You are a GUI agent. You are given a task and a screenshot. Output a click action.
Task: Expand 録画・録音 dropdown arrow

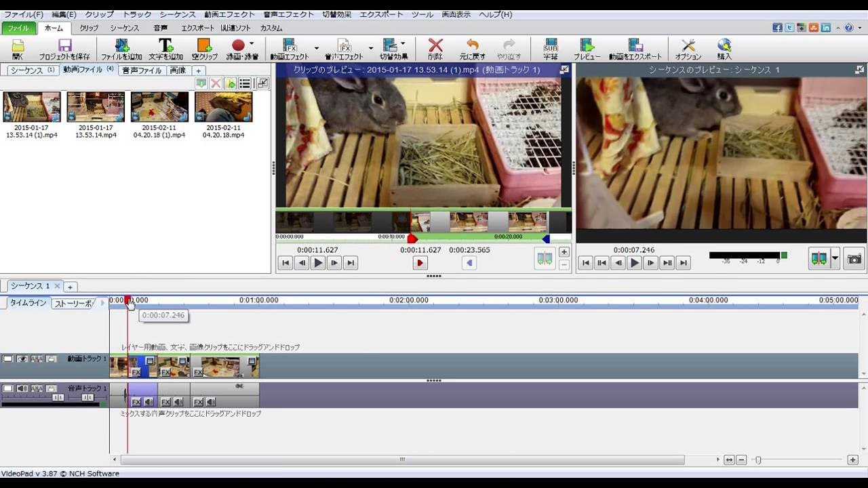(x=252, y=45)
